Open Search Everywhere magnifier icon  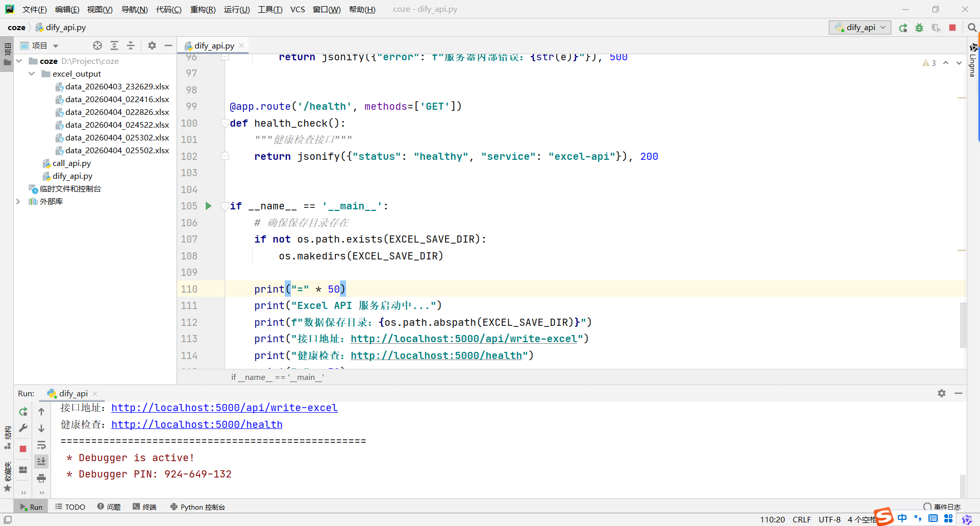pyautogui.click(x=972, y=28)
